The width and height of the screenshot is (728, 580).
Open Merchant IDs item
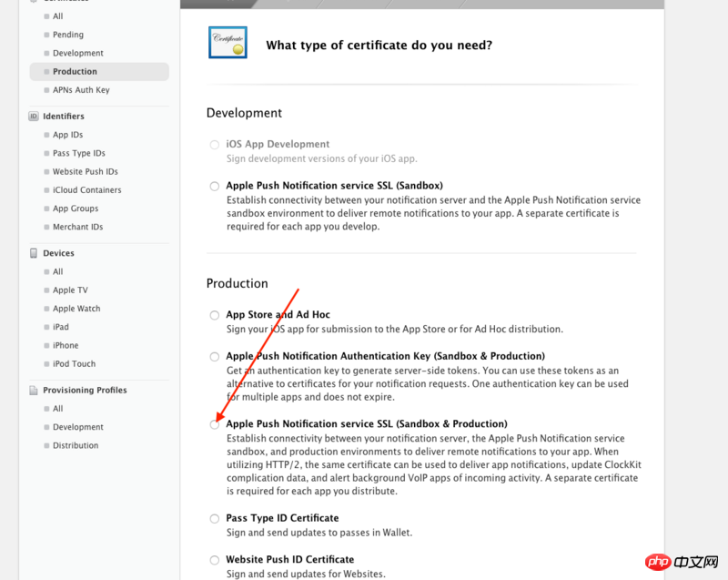tap(78, 227)
